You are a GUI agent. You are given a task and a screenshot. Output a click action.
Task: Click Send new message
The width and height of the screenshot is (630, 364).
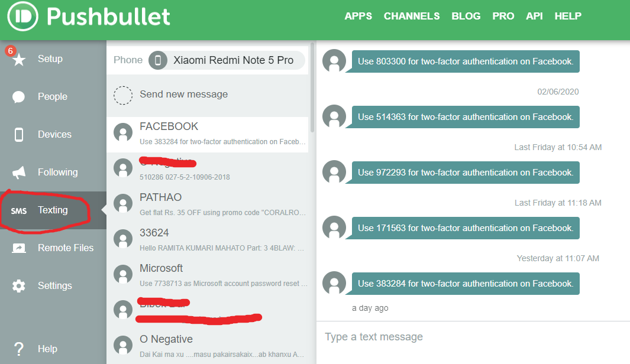(x=207, y=95)
